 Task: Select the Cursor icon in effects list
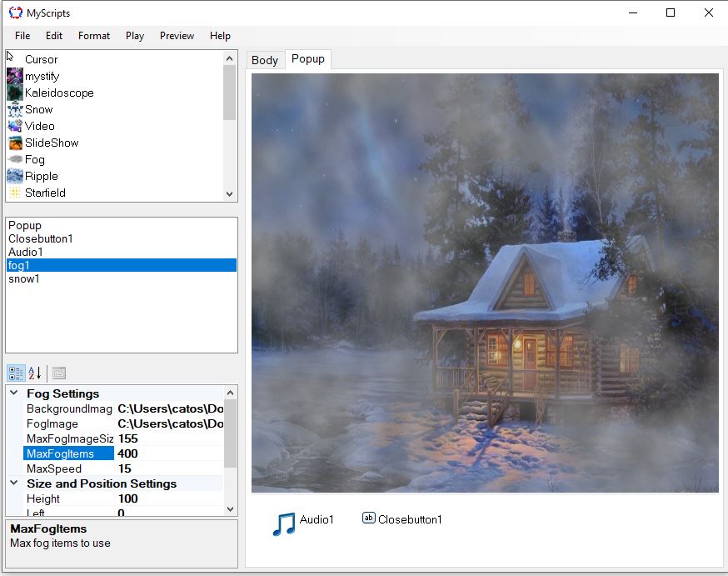pos(10,58)
